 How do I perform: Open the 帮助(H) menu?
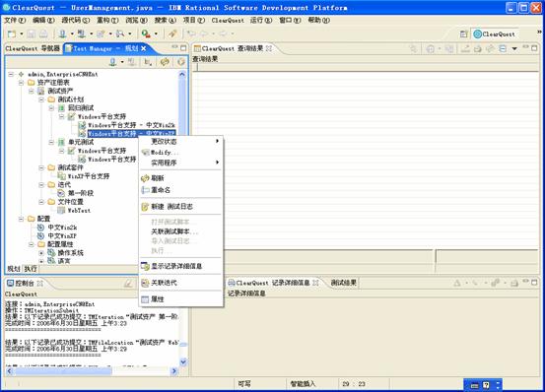(x=319, y=21)
